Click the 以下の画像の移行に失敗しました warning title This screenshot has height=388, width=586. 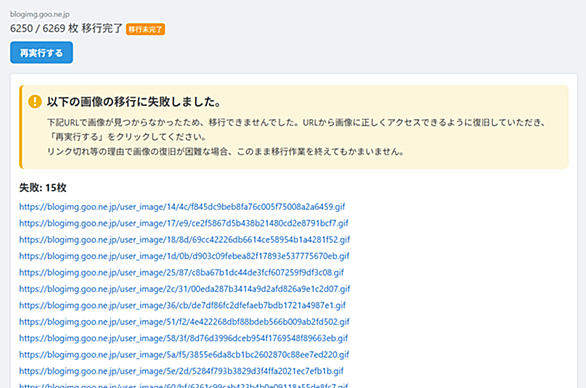coord(134,102)
